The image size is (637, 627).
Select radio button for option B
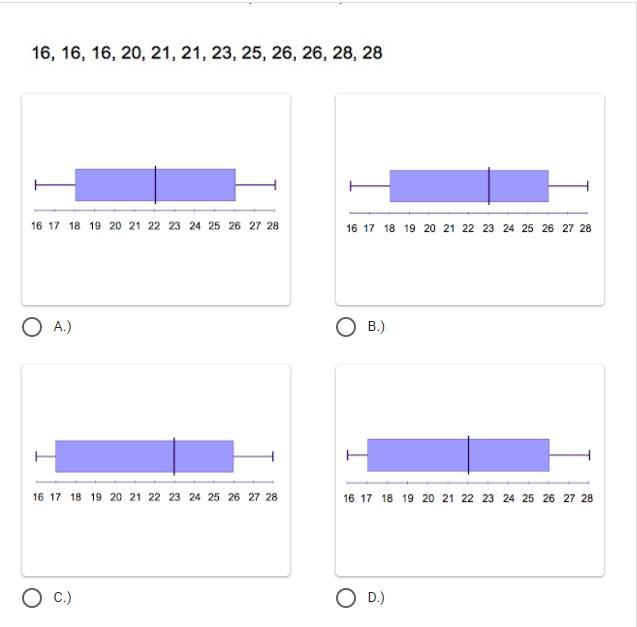point(346,327)
